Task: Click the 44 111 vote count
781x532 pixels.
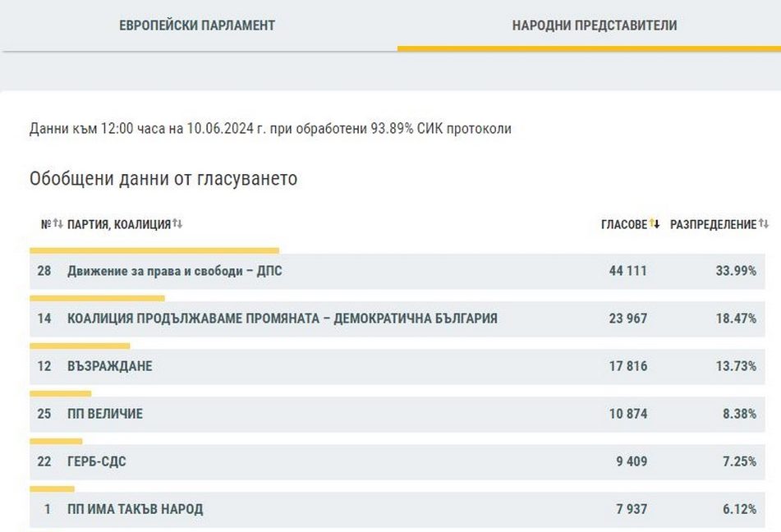Action: [627, 271]
